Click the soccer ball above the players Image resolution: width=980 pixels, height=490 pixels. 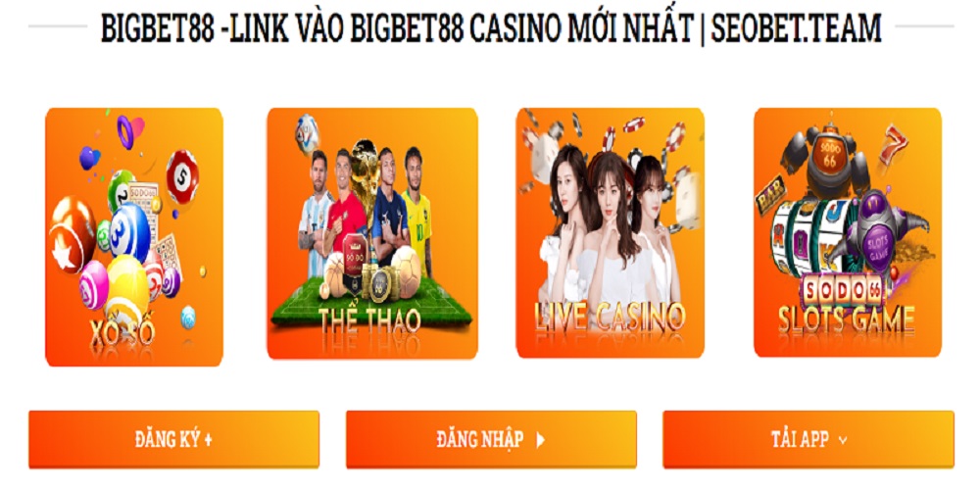pyautogui.click(x=307, y=133)
